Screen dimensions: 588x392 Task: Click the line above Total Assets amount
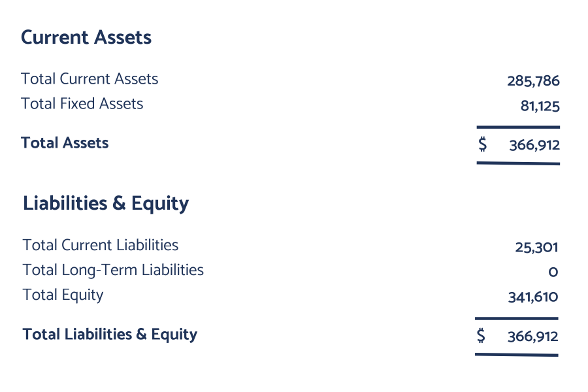point(518,127)
